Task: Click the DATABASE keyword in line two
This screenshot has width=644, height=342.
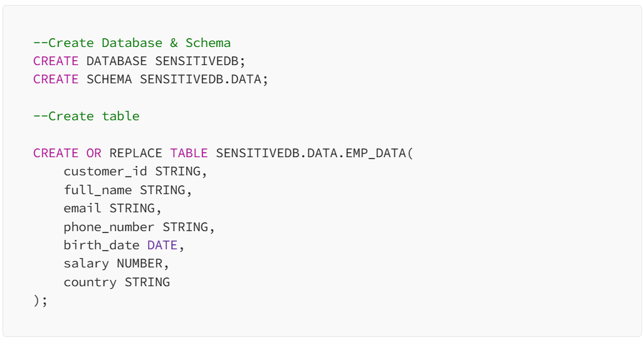Action: pos(117,61)
